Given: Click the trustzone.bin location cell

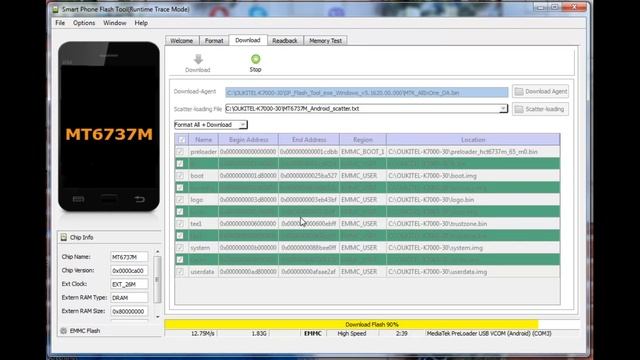Looking at the screenshot, I should [473, 224].
